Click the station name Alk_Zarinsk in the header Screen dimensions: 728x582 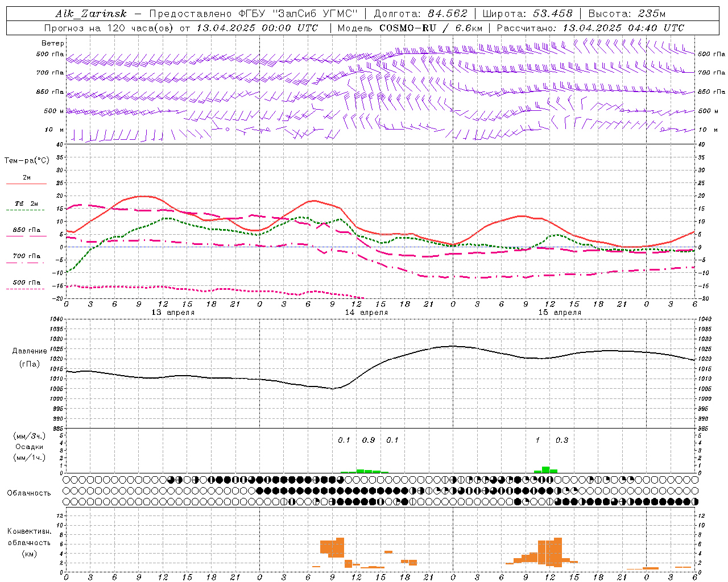click(92, 14)
